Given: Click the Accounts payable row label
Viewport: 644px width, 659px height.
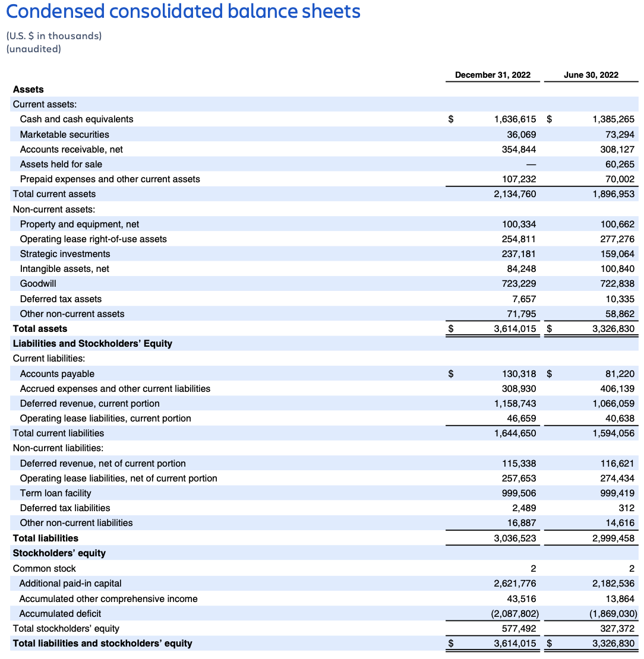Looking at the screenshot, I should (57, 374).
